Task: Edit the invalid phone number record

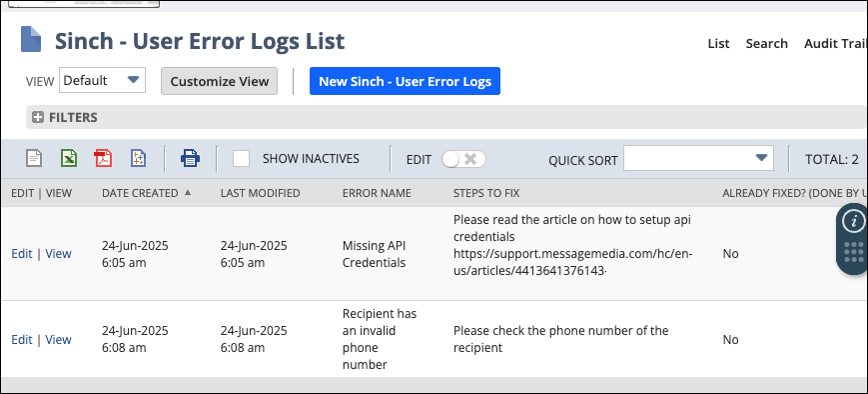Action: [x=22, y=339]
